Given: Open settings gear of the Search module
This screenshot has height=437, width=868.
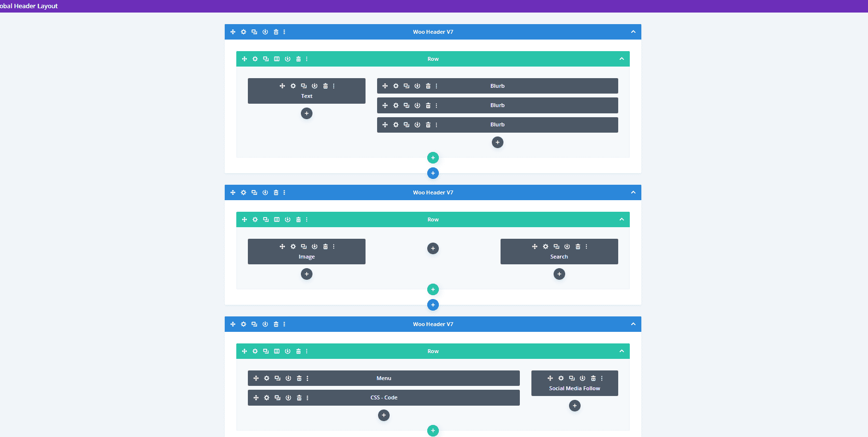Looking at the screenshot, I should [545, 246].
